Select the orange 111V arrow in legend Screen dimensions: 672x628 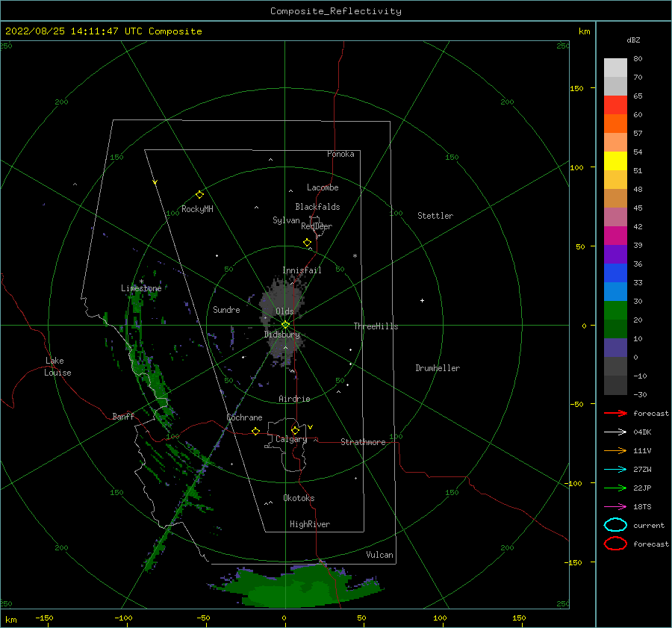click(x=615, y=450)
